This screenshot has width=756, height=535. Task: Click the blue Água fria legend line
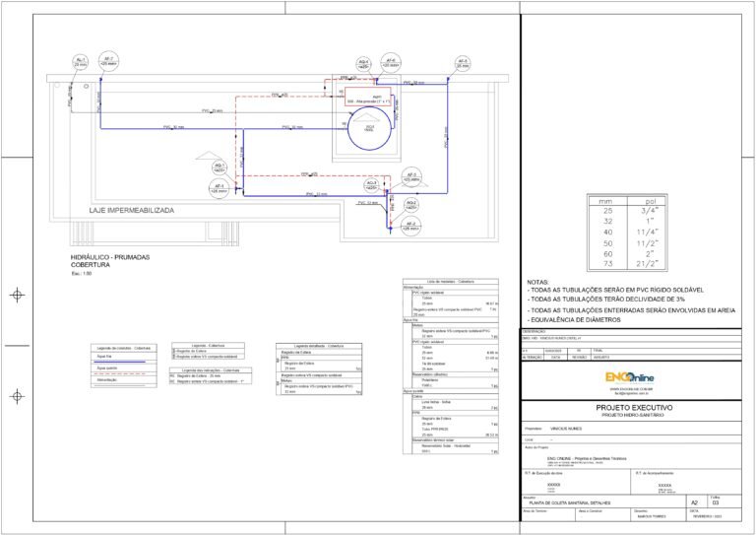(x=119, y=362)
